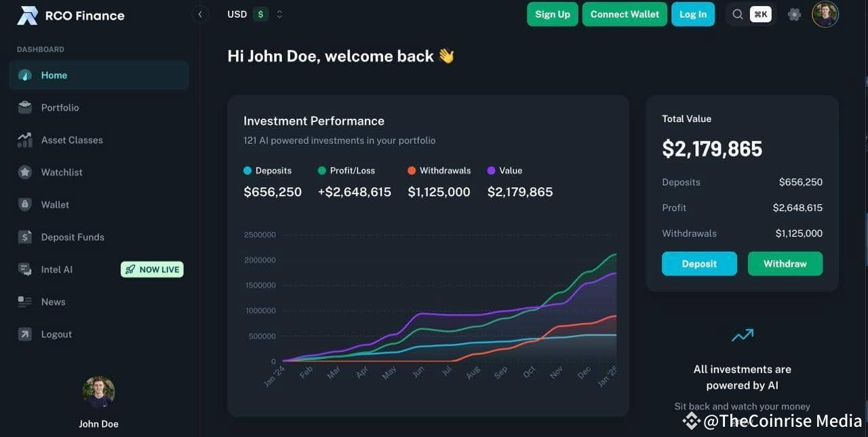Open the News icon in sidebar
868x437 pixels.
[x=24, y=301]
